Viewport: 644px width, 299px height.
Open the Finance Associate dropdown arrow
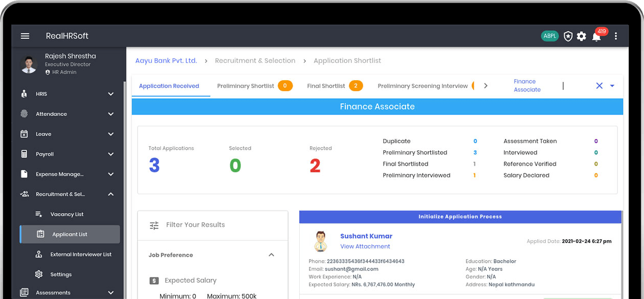(x=612, y=86)
